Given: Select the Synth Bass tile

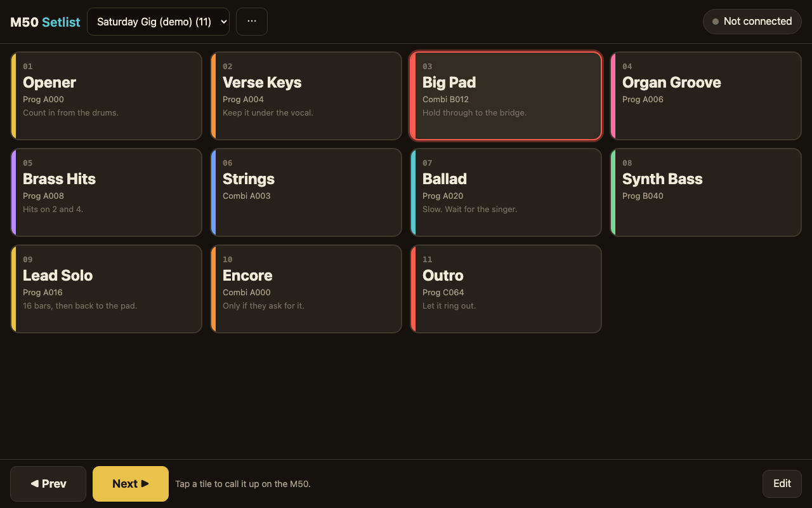Looking at the screenshot, I should 705,192.
